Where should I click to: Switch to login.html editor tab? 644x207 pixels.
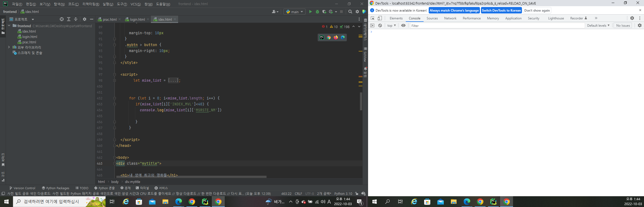click(137, 19)
